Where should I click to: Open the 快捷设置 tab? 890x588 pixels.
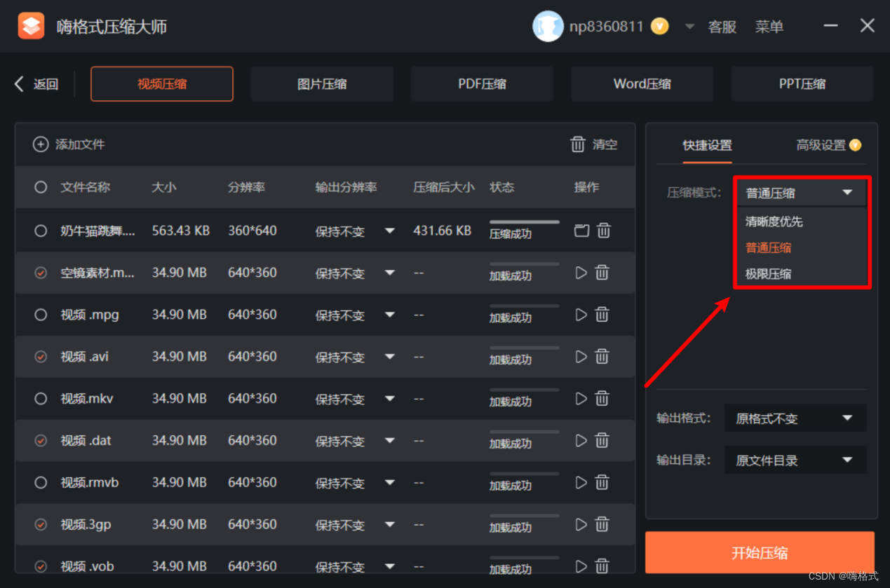(x=707, y=145)
